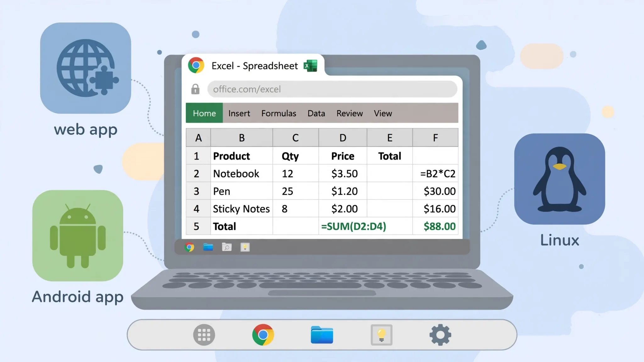Open the Review ribbon tab
The width and height of the screenshot is (644, 362).
point(350,113)
